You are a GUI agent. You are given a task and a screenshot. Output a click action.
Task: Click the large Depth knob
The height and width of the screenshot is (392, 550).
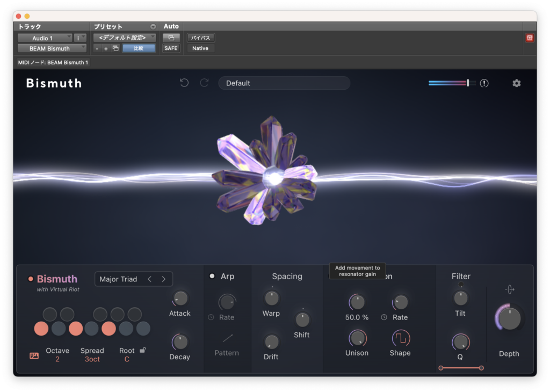coord(509,318)
